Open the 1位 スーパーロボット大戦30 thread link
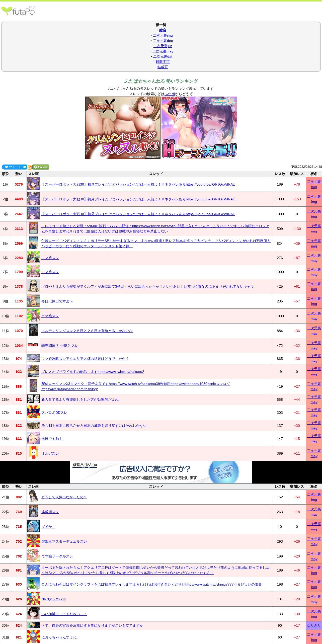The image size is (322, 644). [x=138, y=184]
